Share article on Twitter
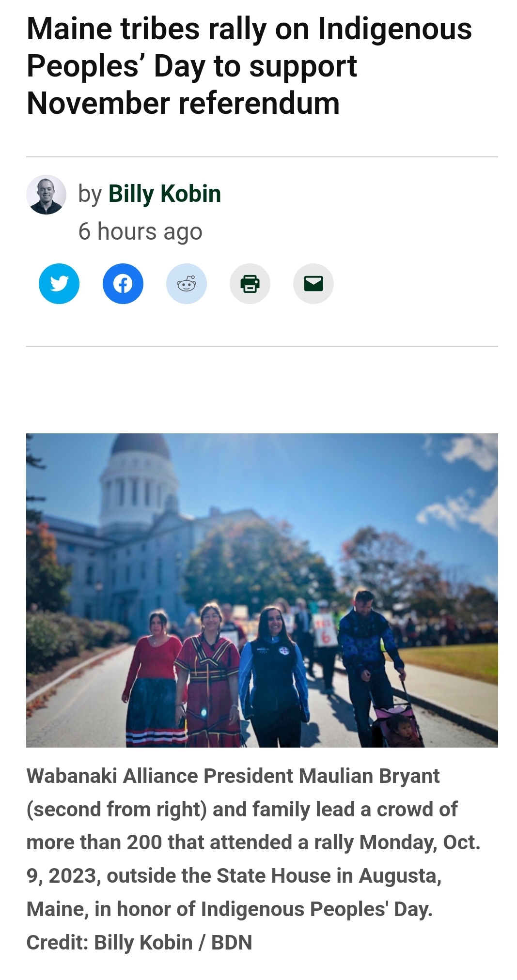The height and width of the screenshot is (980, 517). (59, 284)
